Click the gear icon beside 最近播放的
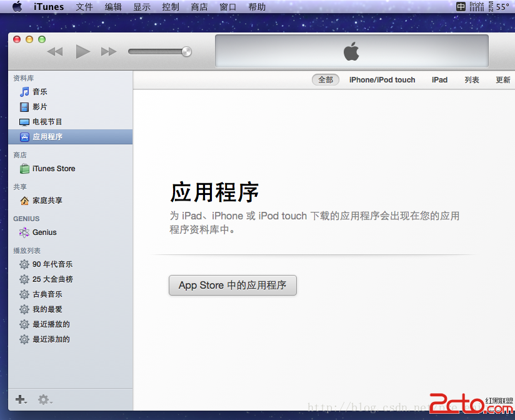The image size is (515, 420). point(24,324)
